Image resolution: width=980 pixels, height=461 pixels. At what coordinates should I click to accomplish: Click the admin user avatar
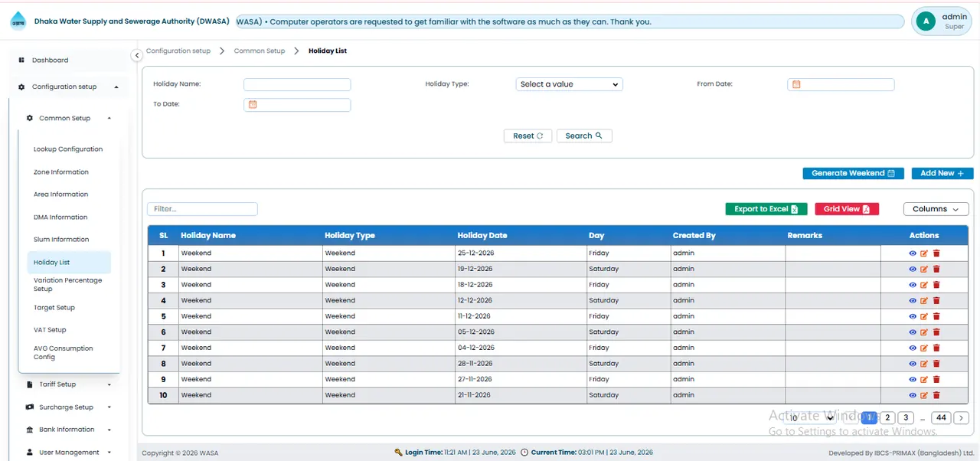tap(926, 21)
